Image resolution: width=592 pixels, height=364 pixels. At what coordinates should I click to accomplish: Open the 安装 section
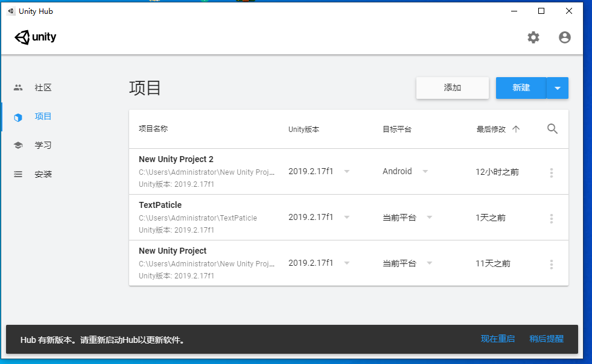[43, 174]
